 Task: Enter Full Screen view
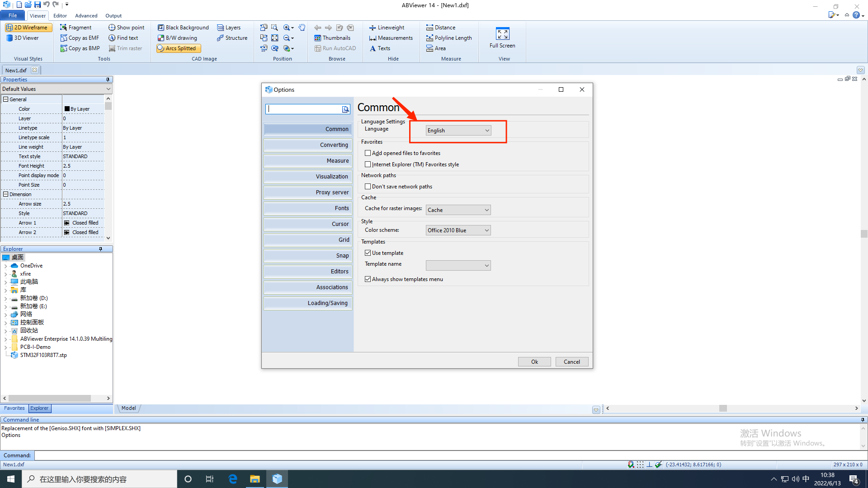pos(502,38)
